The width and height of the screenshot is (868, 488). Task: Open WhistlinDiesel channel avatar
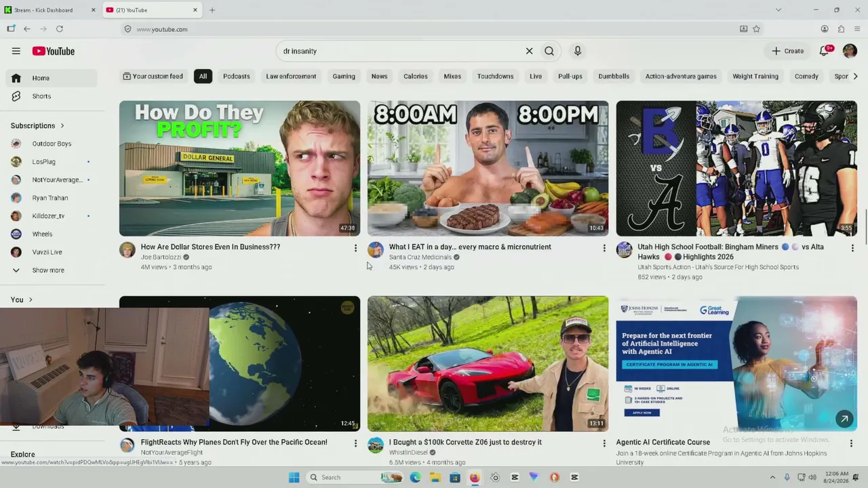pos(376,445)
